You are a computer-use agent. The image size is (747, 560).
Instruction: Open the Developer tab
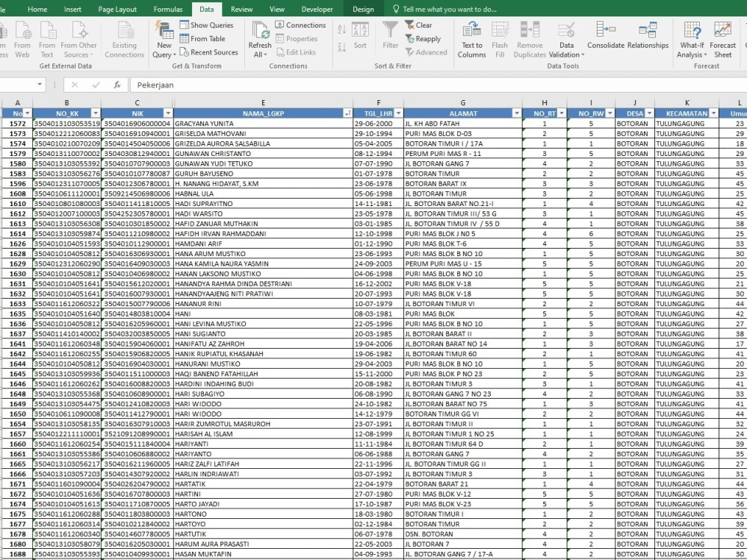click(317, 9)
